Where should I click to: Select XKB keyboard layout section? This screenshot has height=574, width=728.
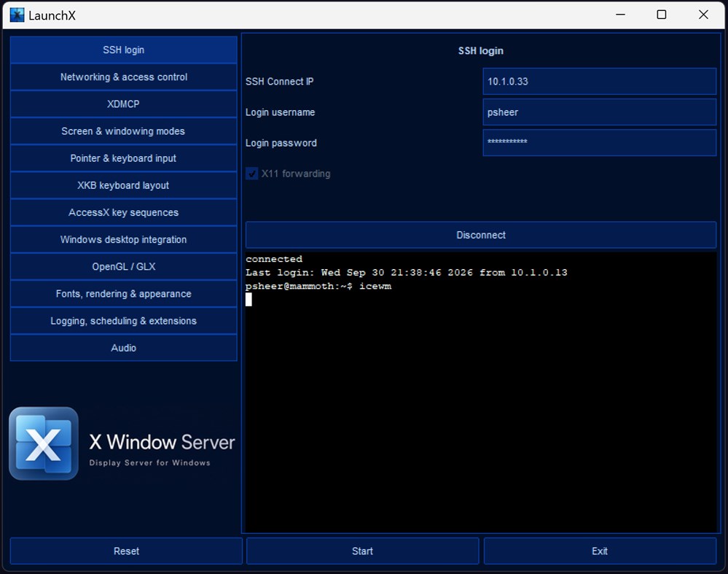coord(123,185)
